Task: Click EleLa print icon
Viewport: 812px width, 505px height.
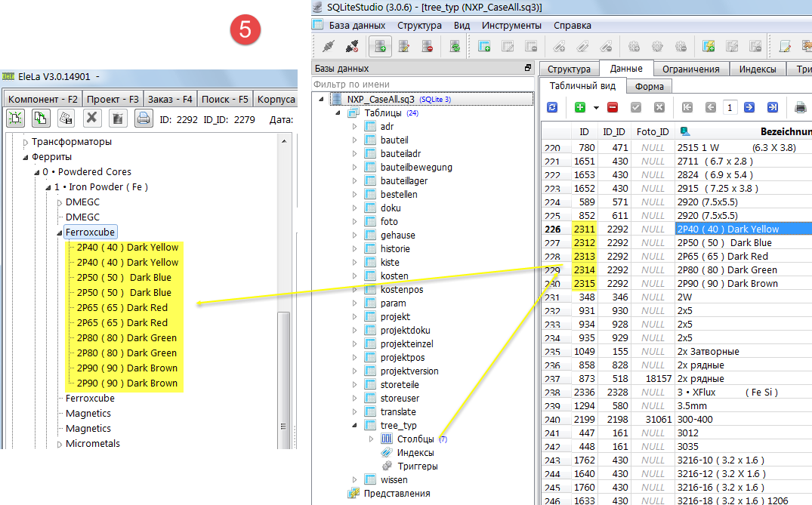Action: point(144,119)
